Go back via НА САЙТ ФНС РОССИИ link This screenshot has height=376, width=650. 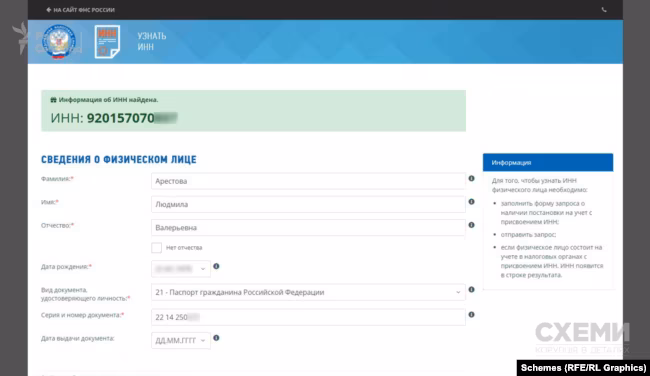[80, 10]
